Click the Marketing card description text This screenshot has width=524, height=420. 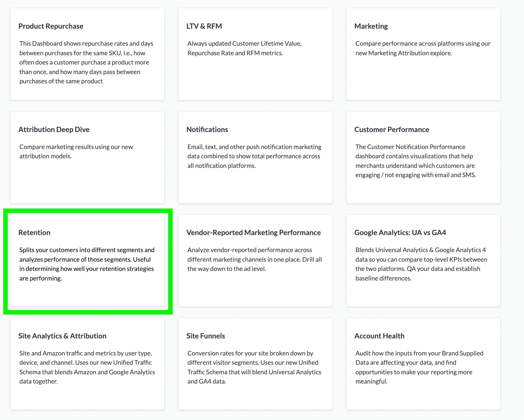pos(422,48)
